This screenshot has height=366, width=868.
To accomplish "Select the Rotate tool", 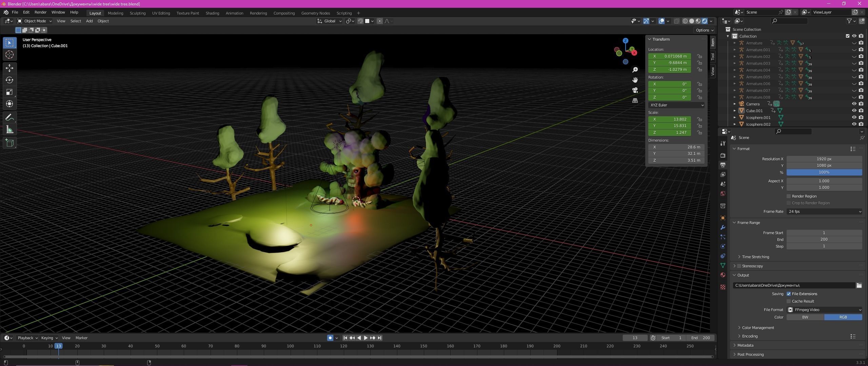I will [x=9, y=80].
